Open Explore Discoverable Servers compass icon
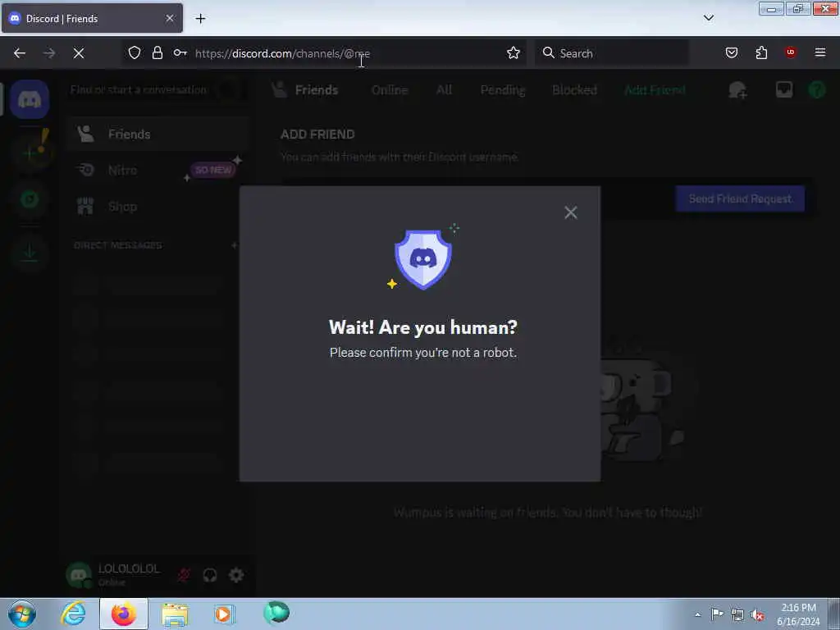840x630 pixels. pos(30,200)
